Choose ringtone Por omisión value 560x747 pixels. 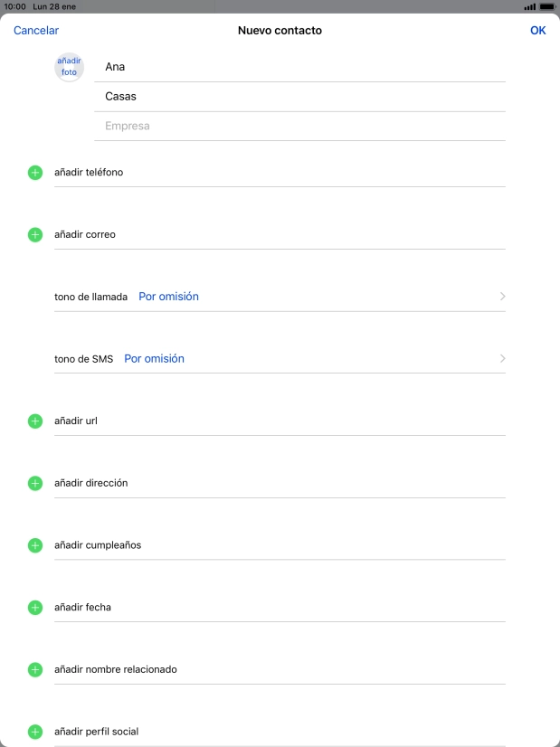click(x=168, y=297)
